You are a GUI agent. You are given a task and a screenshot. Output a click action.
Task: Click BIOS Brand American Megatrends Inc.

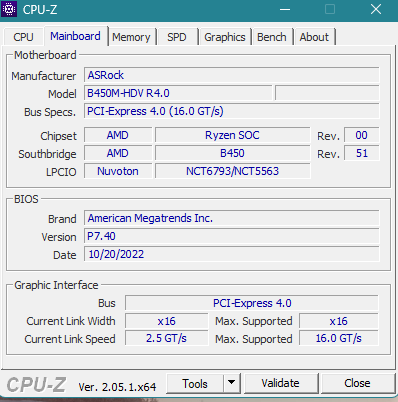[232, 218]
